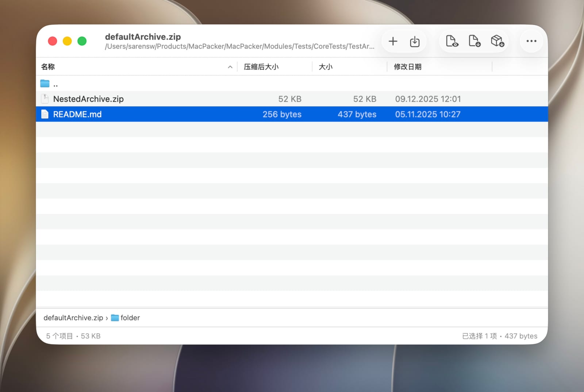Click the /Users/sarensw file path subtitle

pyautogui.click(x=239, y=46)
